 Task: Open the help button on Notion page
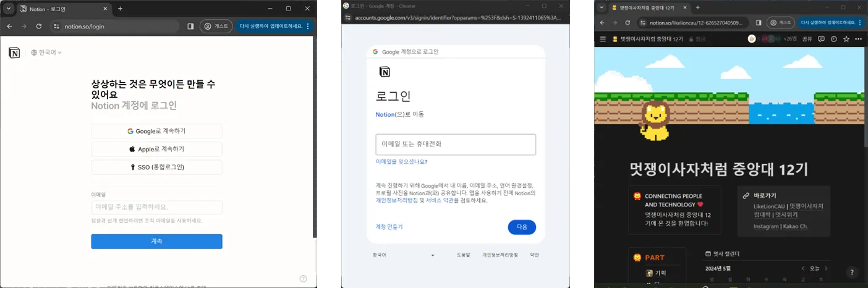851,272
